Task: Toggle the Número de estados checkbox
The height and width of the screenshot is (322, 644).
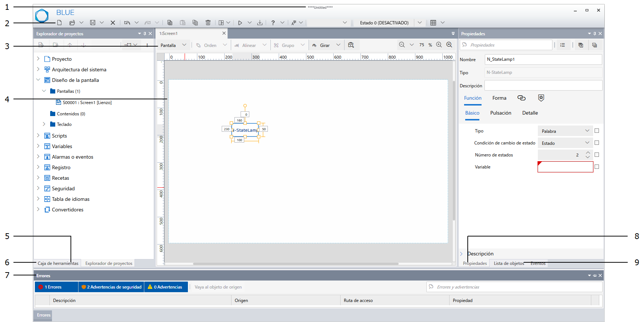Action: tap(596, 155)
